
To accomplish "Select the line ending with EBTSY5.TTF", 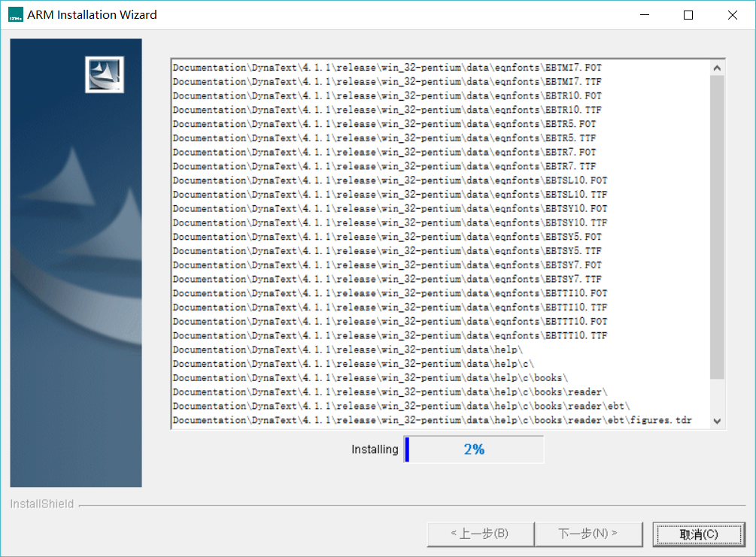I will [387, 250].
